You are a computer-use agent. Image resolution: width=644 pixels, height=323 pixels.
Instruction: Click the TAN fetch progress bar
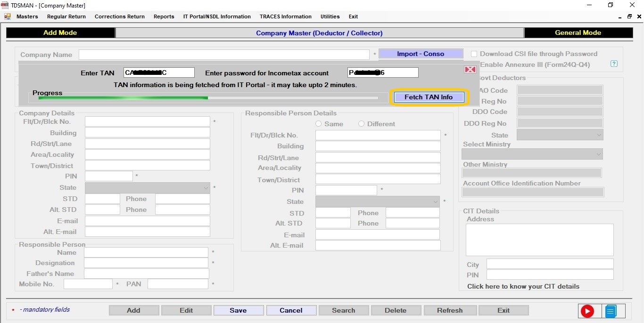pos(208,98)
